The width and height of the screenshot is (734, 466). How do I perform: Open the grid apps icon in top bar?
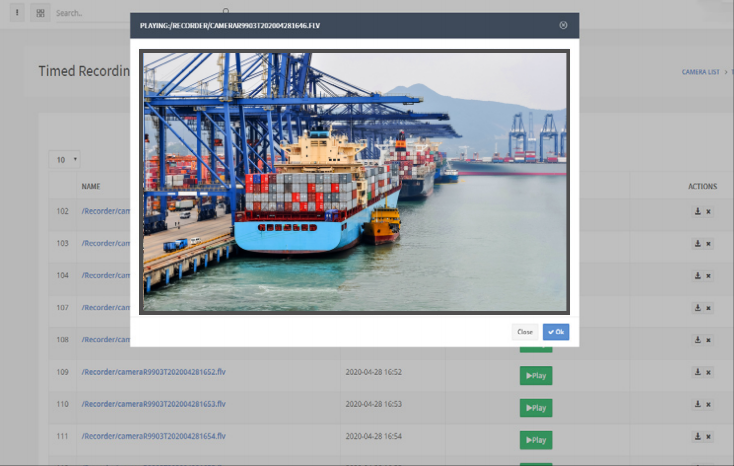(40, 13)
